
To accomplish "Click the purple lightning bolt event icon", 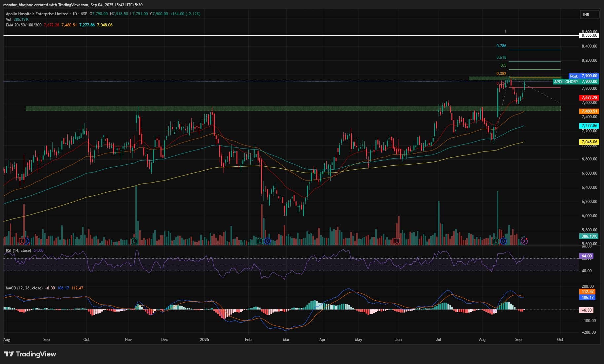I will point(524,241).
